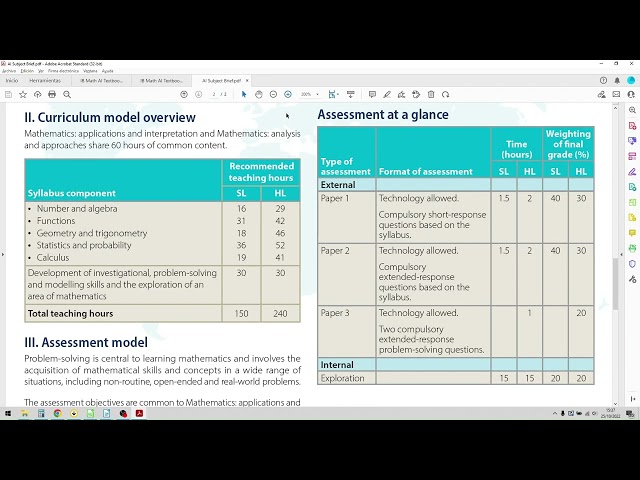Viewport: 640px width, 480px height.
Task: Bookmark file with the star icon
Action: coord(23,95)
